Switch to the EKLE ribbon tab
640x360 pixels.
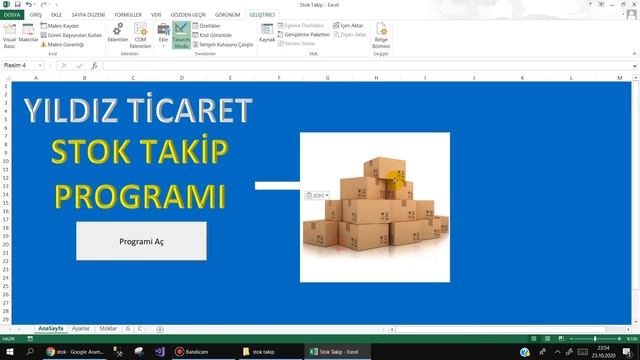(x=56, y=15)
